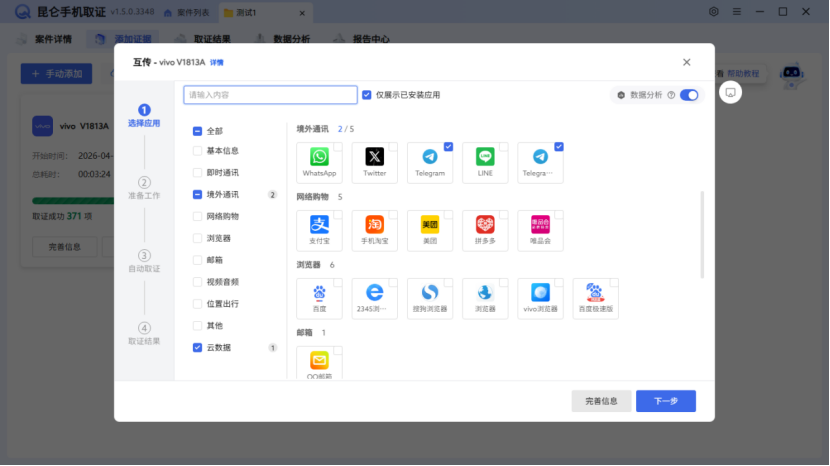Click the 手动添加 button
Screen dimensions: 830x466
(x=56, y=74)
